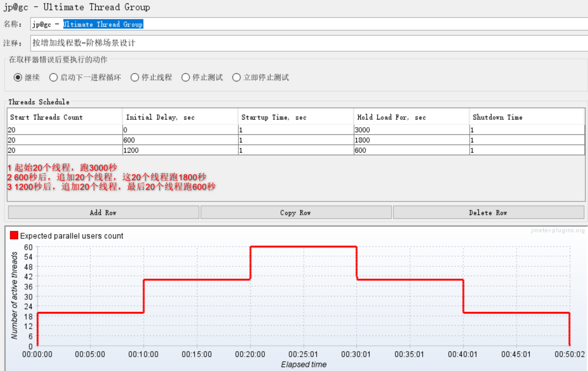Select Shutdown Time cell in the 1200 delay row
This screenshot has height=371, width=588.
527,150
